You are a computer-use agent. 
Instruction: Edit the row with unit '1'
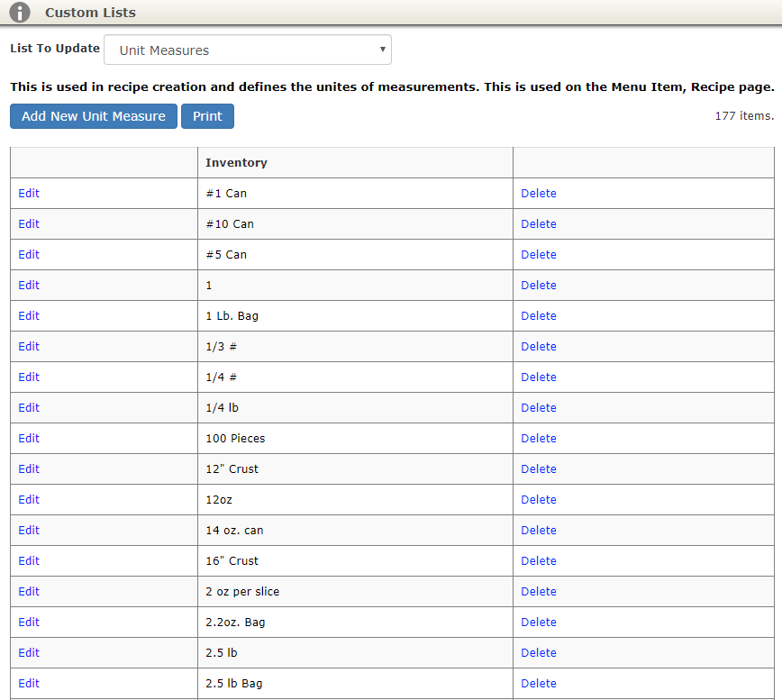tap(29, 286)
